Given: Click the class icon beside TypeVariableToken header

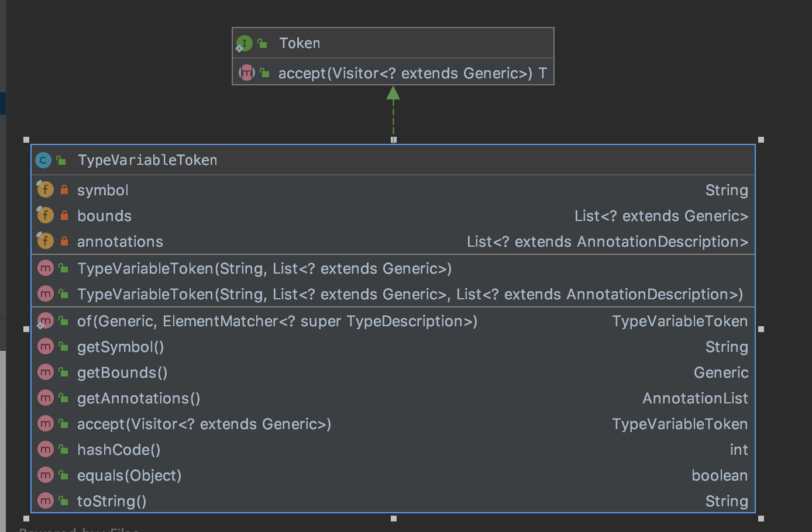Looking at the screenshot, I should click(43, 160).
